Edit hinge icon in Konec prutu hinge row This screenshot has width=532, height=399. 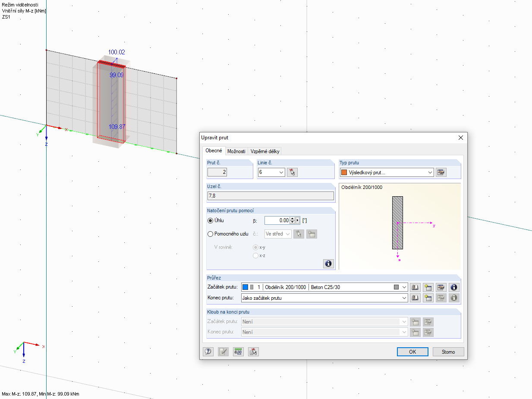point(428,332)
